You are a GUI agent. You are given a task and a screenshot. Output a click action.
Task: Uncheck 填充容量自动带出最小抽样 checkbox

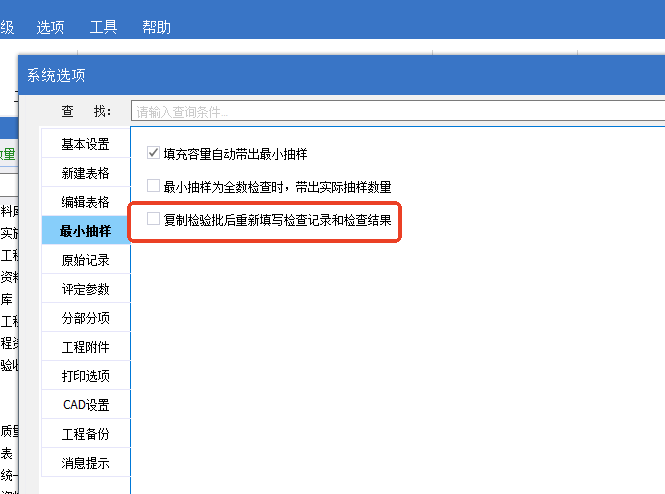(153, 154)
